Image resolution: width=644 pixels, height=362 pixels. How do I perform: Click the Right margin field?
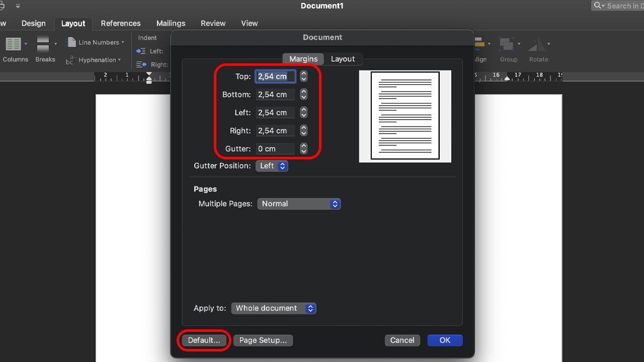(x=276, y=131)
